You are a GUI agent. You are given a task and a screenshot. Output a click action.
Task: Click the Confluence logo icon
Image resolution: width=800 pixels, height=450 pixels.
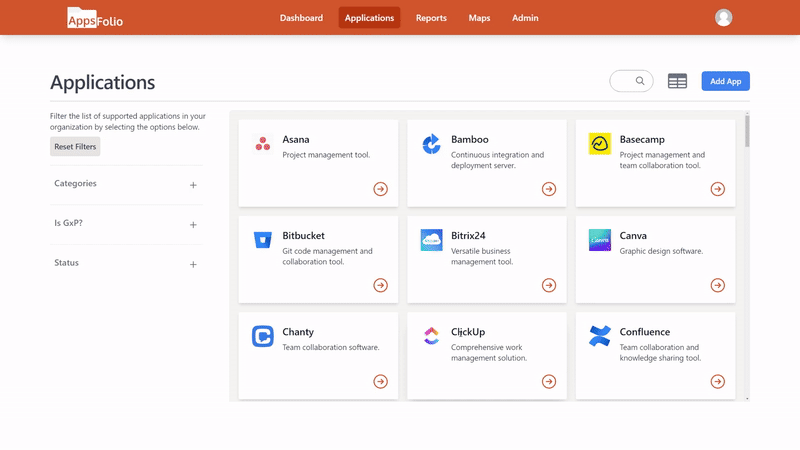point(600,336)
